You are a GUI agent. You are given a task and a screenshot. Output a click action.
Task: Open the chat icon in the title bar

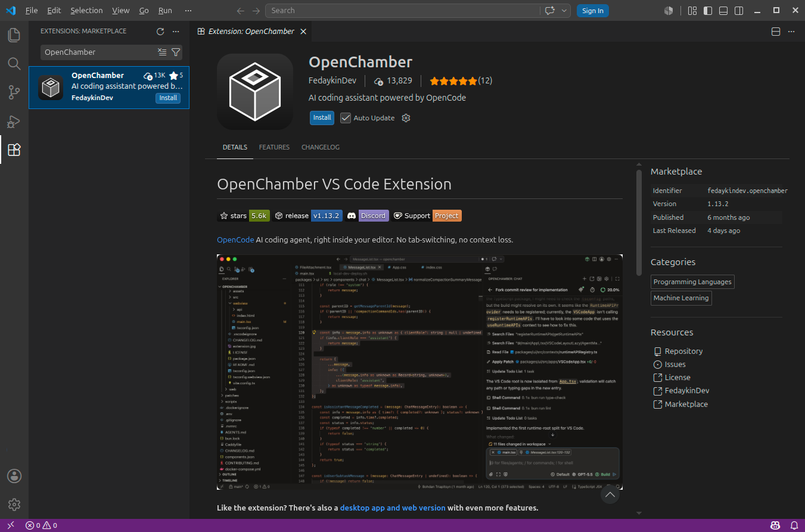click(549, 11)
